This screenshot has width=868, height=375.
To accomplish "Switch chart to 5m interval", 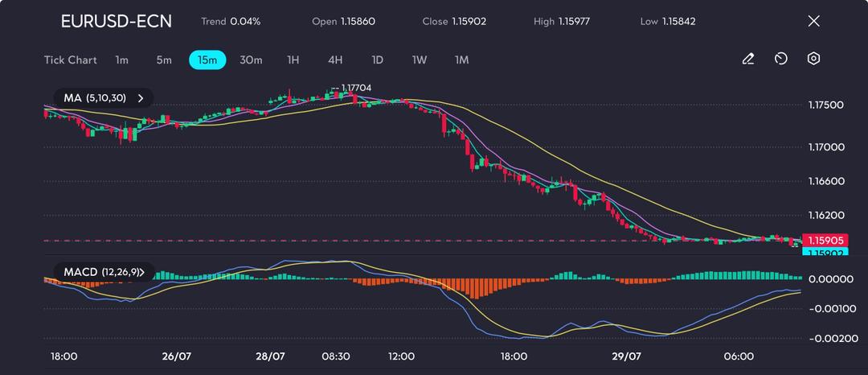I will [x=164, y=60].
